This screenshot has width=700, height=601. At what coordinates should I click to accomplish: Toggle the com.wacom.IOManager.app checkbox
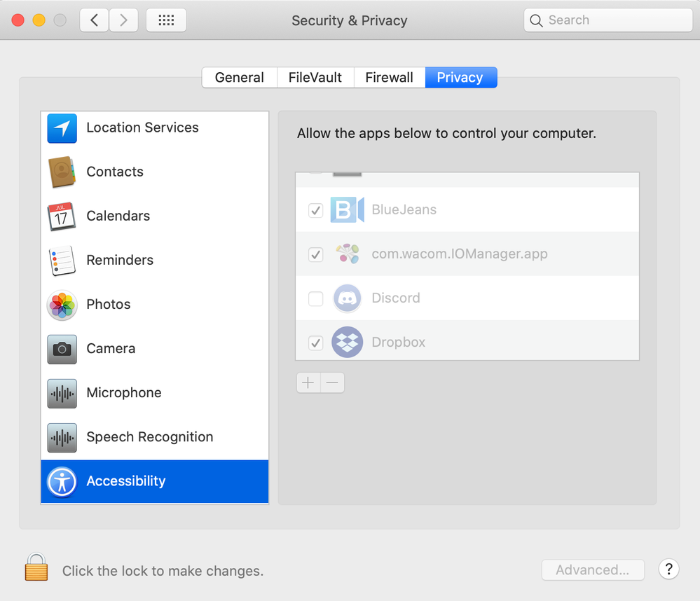click(x=315, y=254)
